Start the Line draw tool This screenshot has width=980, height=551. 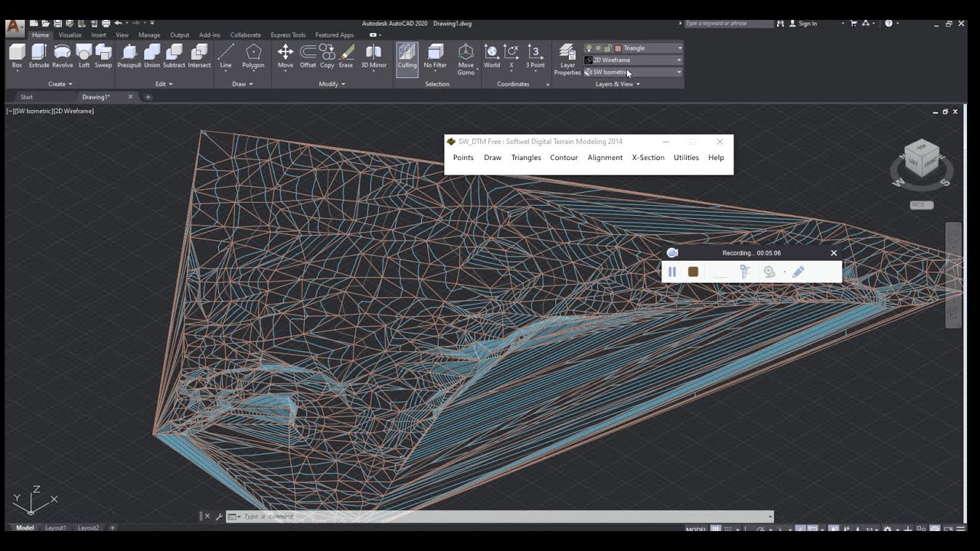[226, 56]
